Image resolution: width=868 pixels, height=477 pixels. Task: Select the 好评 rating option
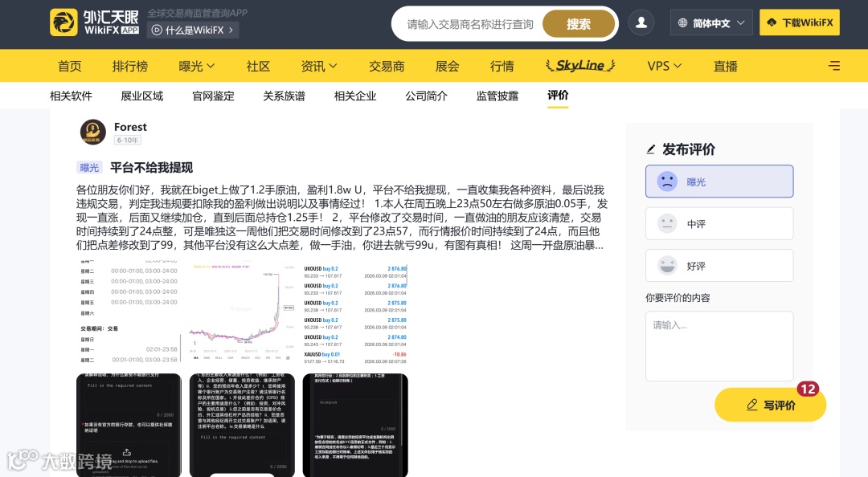coord(719,266)
